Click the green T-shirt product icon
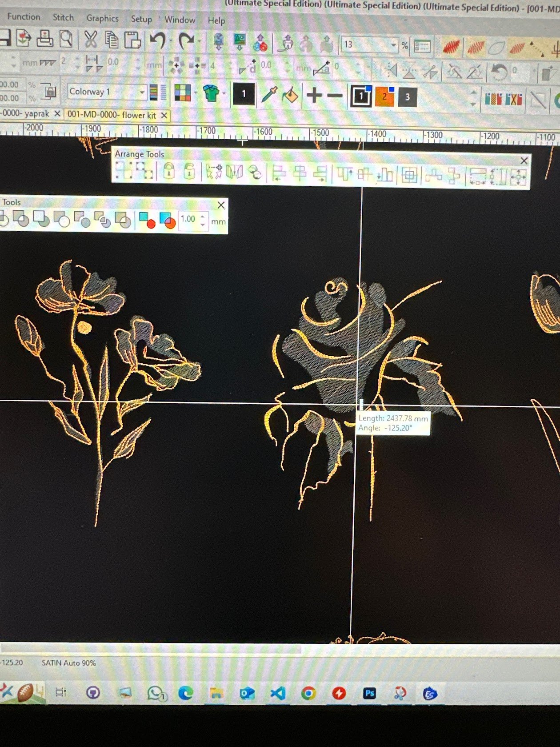 pos(211,93)
